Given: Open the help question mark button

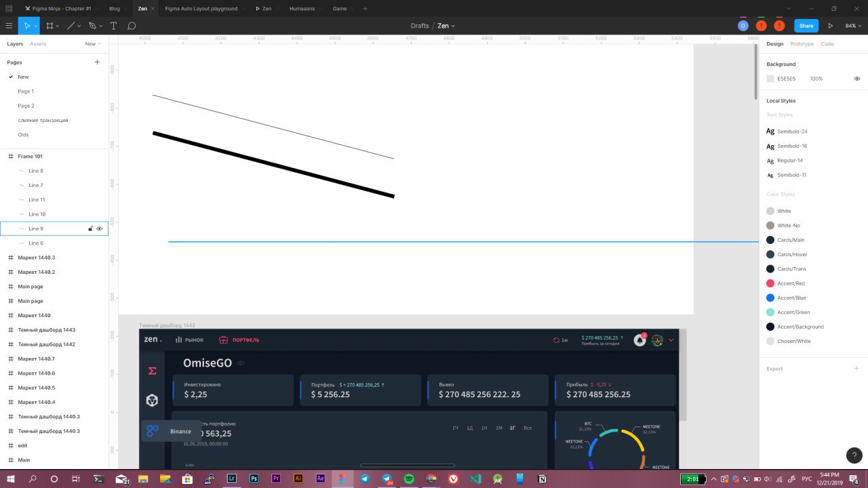Looking at the screenshot, I should [854, 455].
